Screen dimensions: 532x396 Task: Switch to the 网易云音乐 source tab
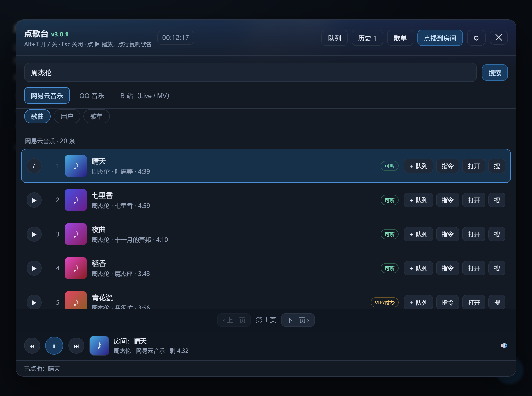[x=47, y=95]
